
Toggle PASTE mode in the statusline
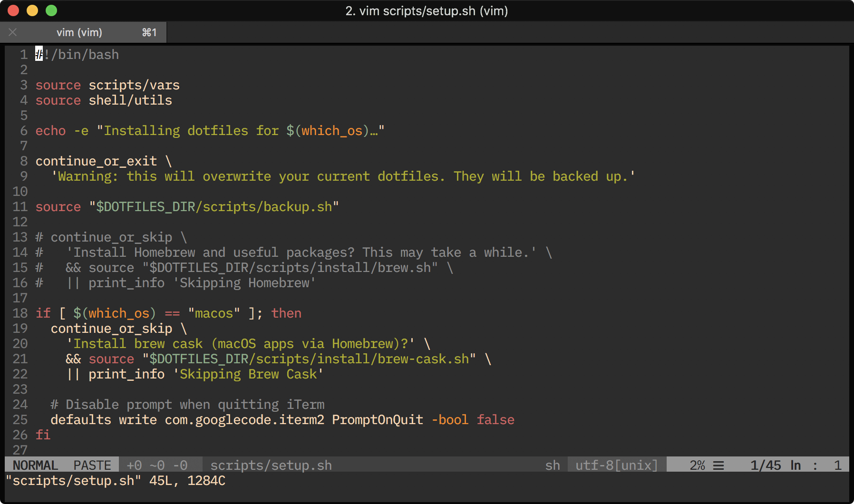click(x=92, y=465)
